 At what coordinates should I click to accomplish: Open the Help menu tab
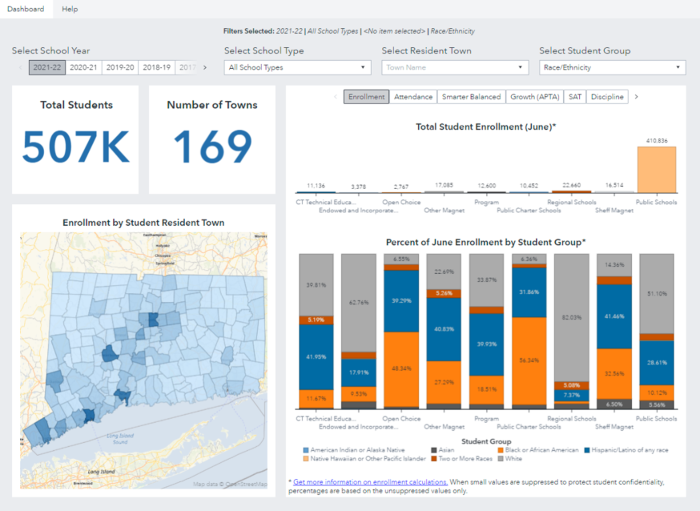[70, 8]
